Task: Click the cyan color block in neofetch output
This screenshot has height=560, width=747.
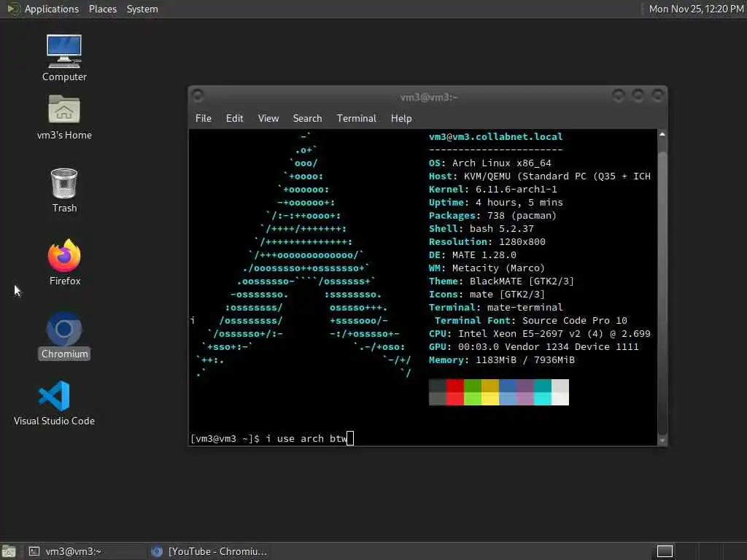Action: tap(543, 392)
